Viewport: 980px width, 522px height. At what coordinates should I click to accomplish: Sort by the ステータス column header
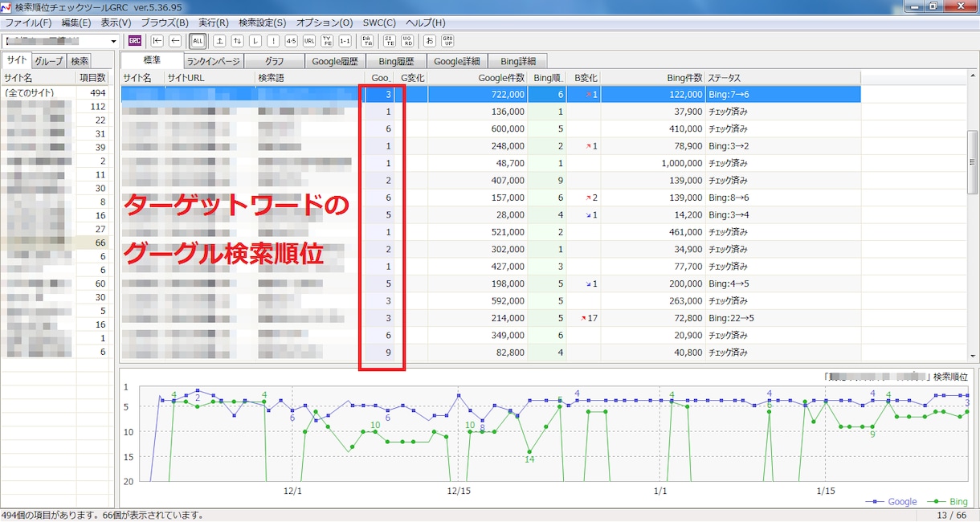[x=782, y=78]
